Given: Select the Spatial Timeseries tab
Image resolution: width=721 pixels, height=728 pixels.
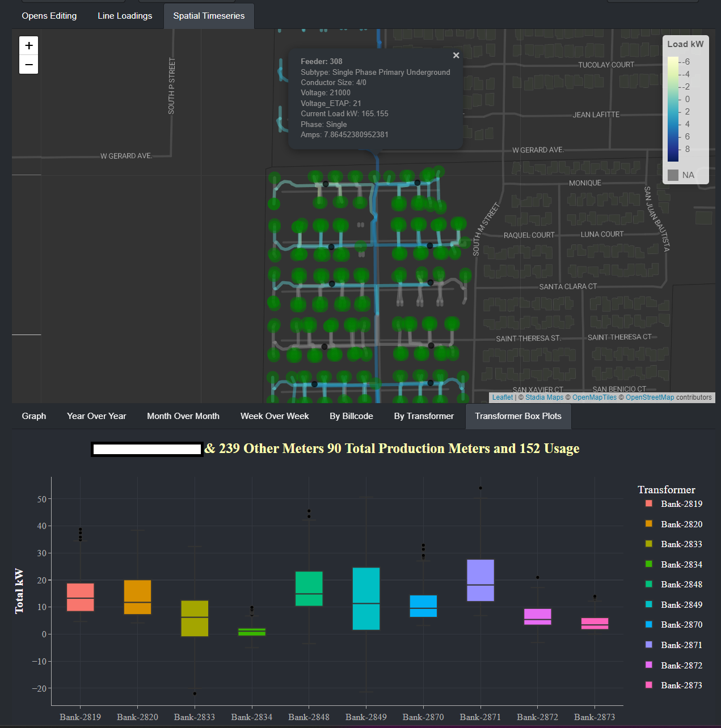Looking at the screenshot, I should coord(209,16).
